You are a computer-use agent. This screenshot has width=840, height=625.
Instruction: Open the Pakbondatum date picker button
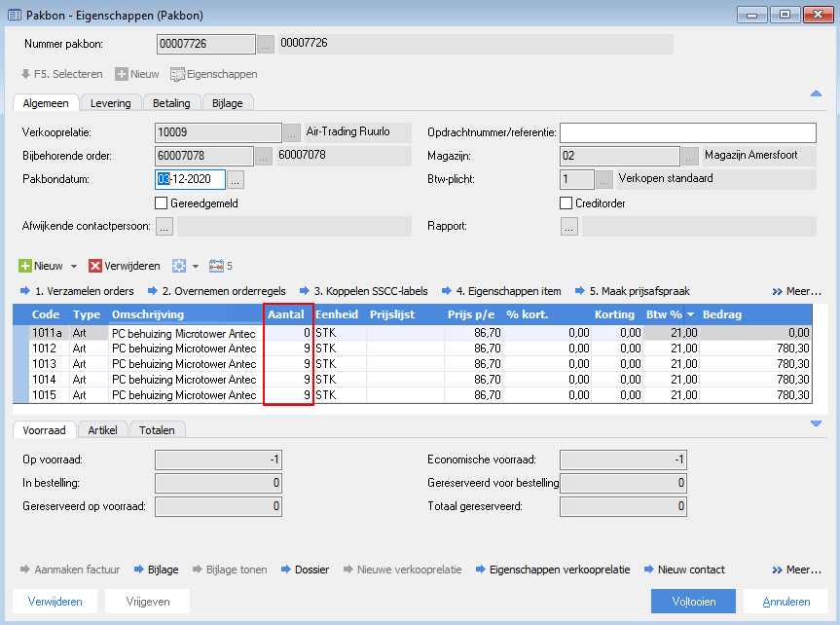[236, 179]
